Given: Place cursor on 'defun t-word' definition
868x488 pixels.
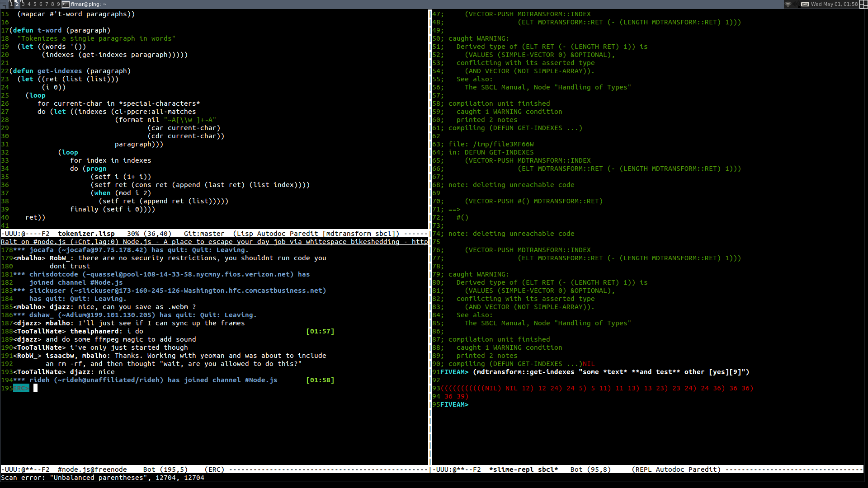Looking at the screenshot, I should pos(37,30).
